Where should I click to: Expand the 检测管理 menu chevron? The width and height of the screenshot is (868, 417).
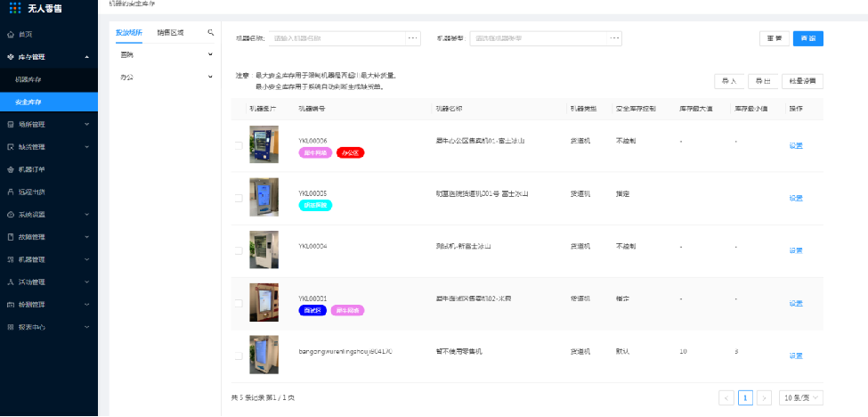[x=87, y=305]
